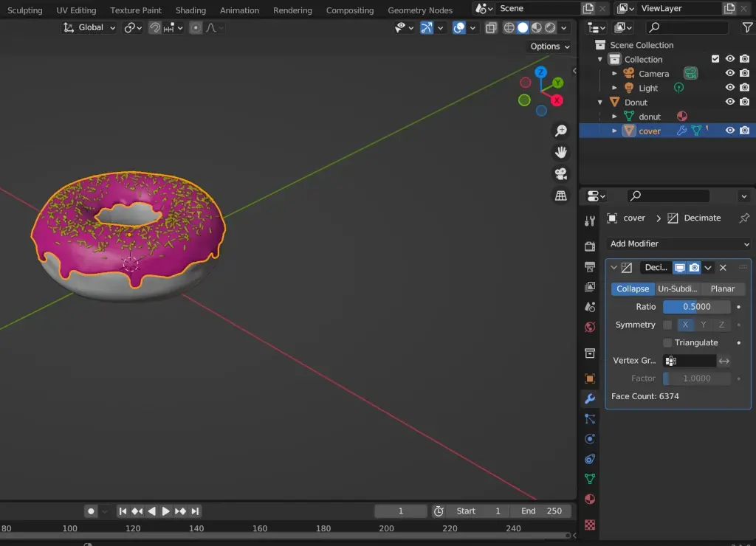Viewport: 756px width, 546px height.
Task: Open the viewport Options dropdown
Action: tap(549, 46)
